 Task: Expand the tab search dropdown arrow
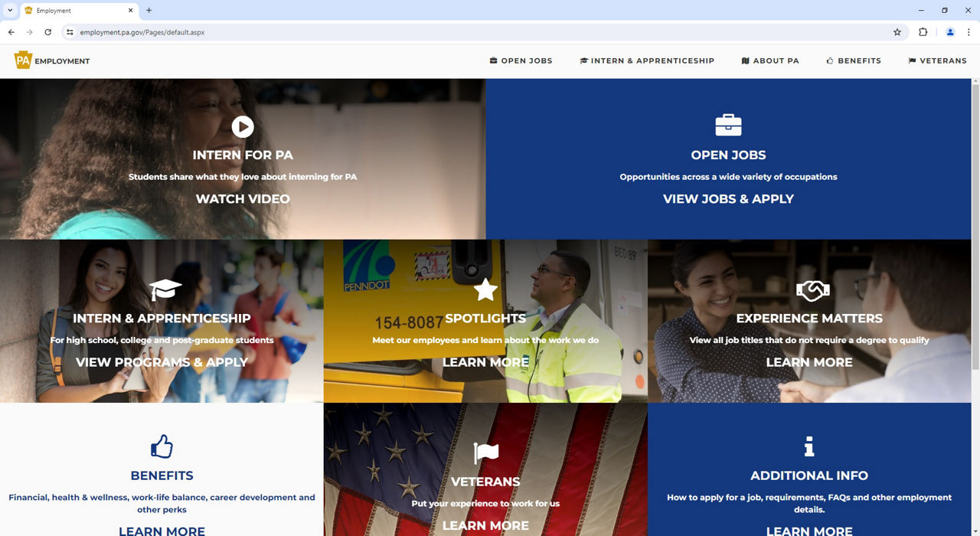10,11
